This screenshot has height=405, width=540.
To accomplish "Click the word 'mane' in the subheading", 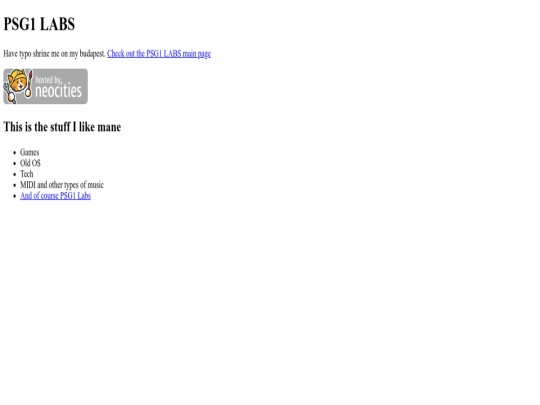I will tap(109, 127).
